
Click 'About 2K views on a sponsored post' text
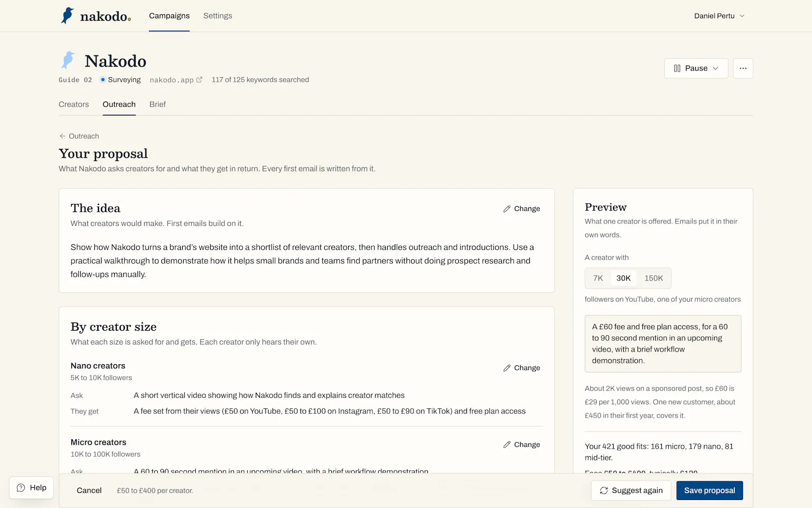pos(660,402)
